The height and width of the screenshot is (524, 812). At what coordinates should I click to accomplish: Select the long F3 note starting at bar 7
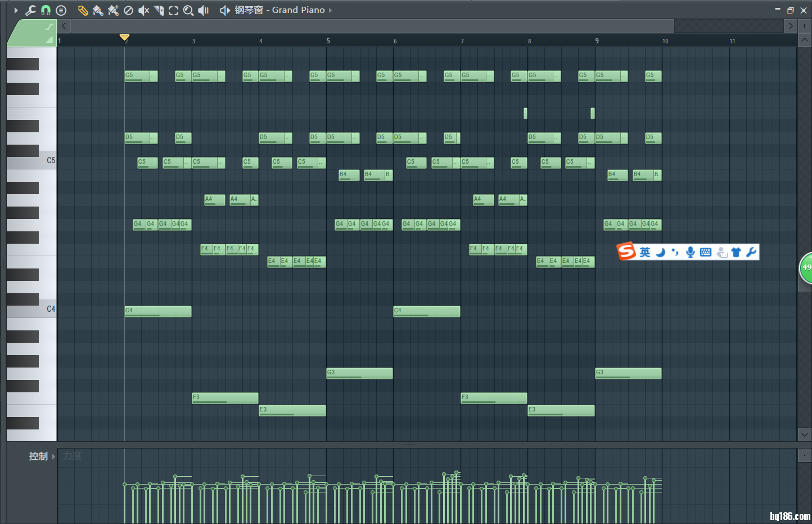(x=494, y=398)
